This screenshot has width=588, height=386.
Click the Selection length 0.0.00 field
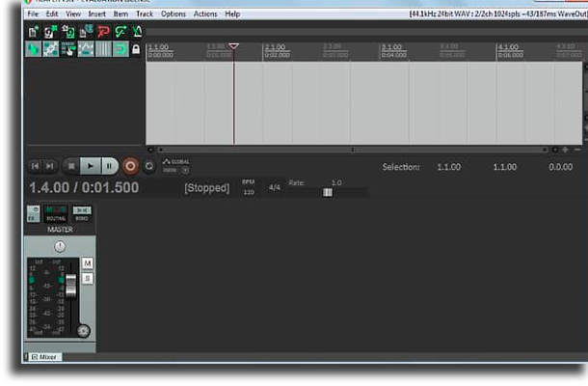point(561,167)
